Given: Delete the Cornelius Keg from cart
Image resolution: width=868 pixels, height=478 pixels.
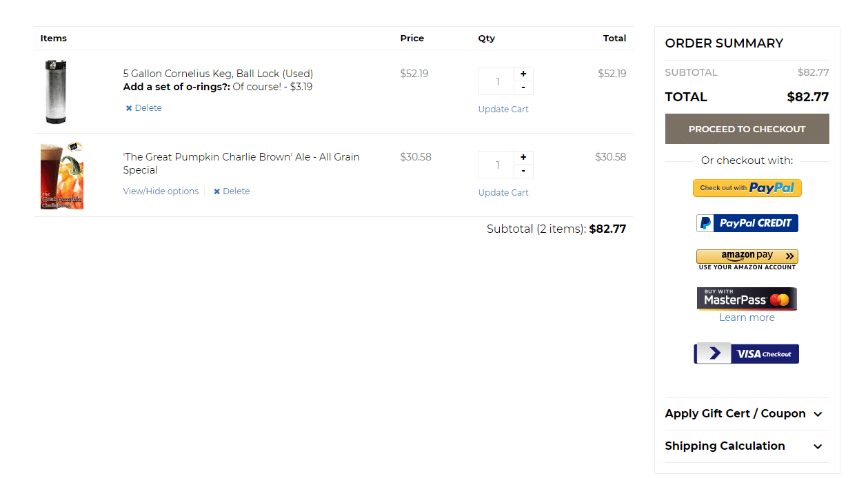Looking at the screenshot, I should [x=143, y=108].
